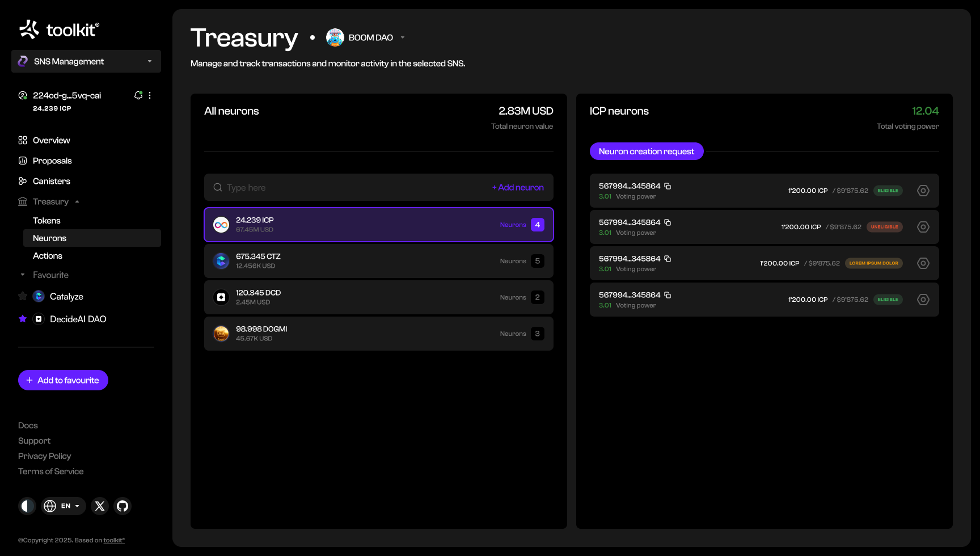Image resolution: width=980 pixels, height=556 pixels.
Task: Click the Add to favourite button
Action: click(63, 380)
